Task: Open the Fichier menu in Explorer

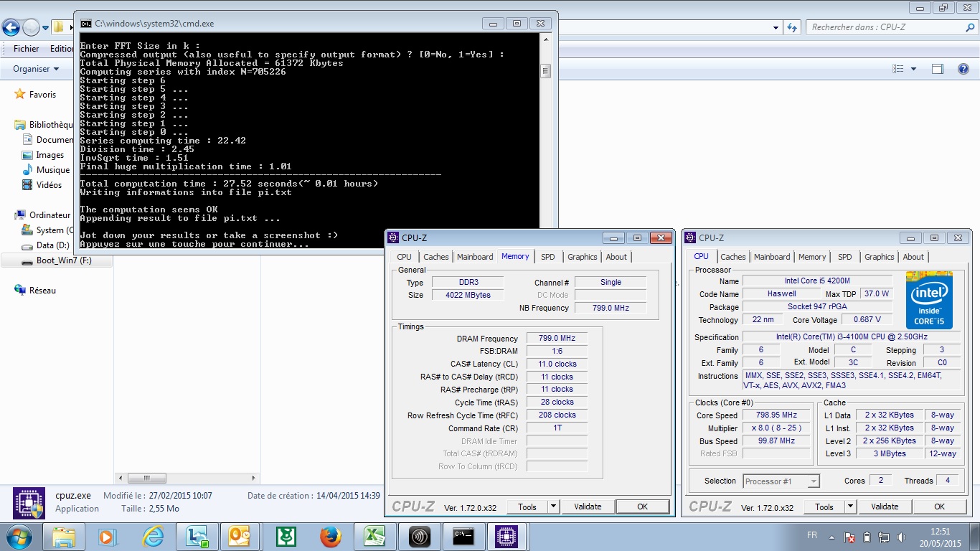Action: tap(27, 49)
